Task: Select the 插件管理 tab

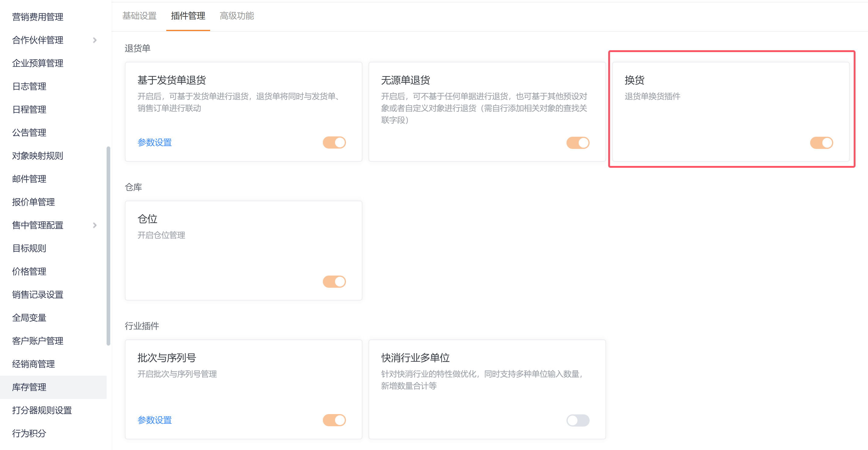Action: coord(188,16)
